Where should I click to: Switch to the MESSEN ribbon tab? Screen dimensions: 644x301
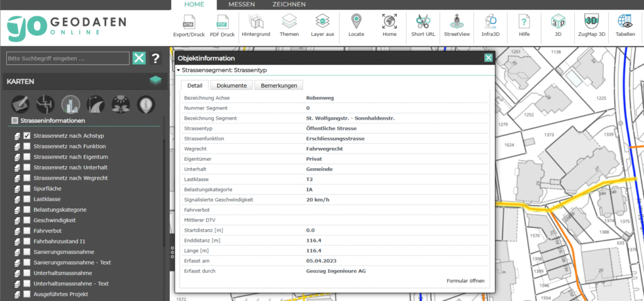pos(241,4)
